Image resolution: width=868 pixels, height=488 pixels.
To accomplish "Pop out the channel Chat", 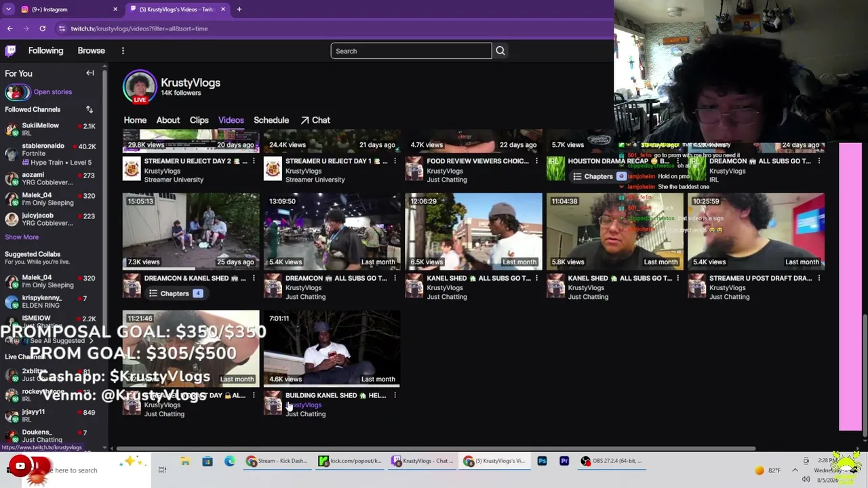I will click(x=315, y=120).
